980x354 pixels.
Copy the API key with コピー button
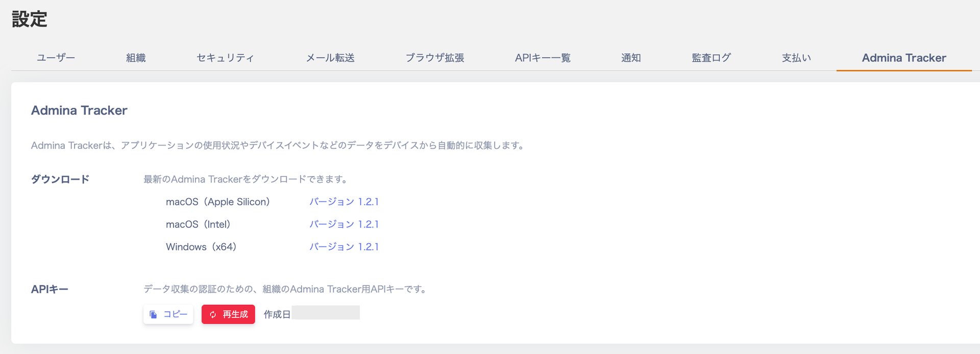pyautogui.click(x=168, y=314)
